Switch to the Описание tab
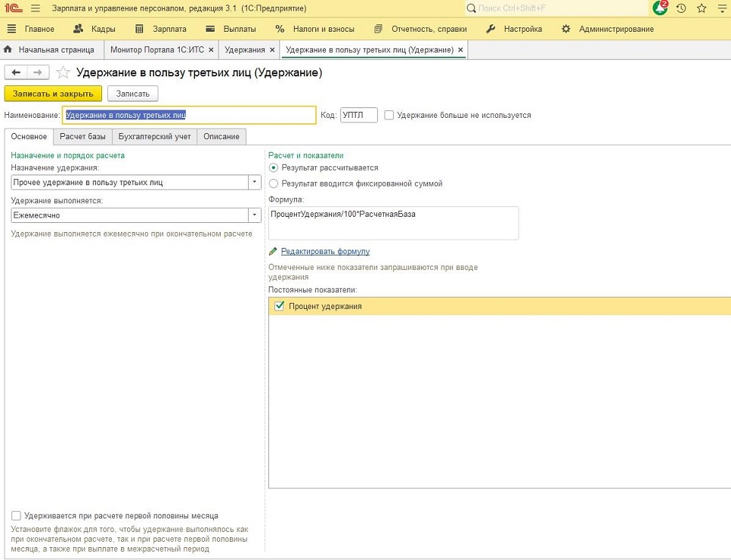 pos(221,137)
